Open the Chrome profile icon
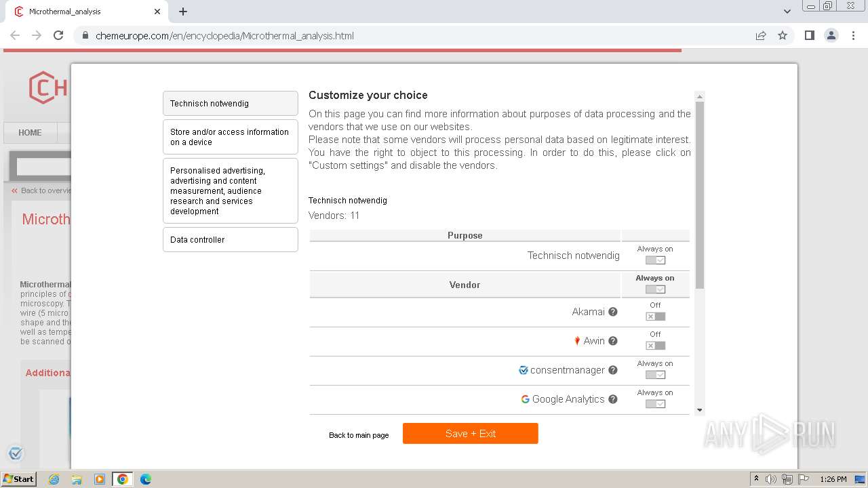Image resolution: width=868 pixels, height=488 pixels. [x=831, y=35]
